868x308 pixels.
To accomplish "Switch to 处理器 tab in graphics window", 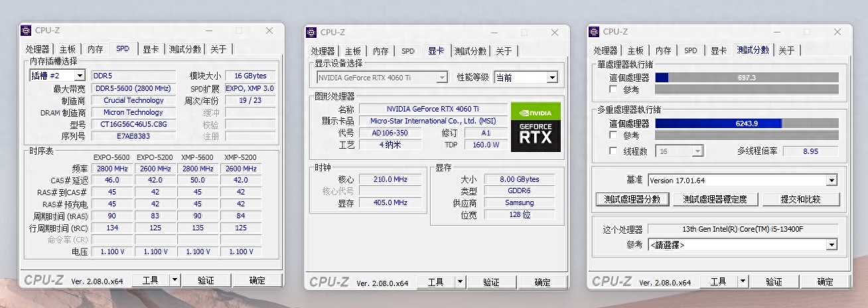I will pos(323,51).
